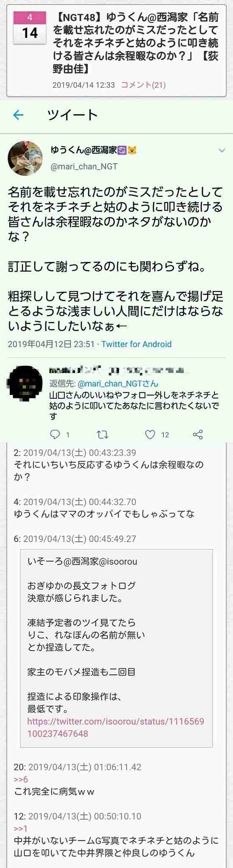Tap the ツイート header title
This screenshot has width=233, height=868.
73,115
